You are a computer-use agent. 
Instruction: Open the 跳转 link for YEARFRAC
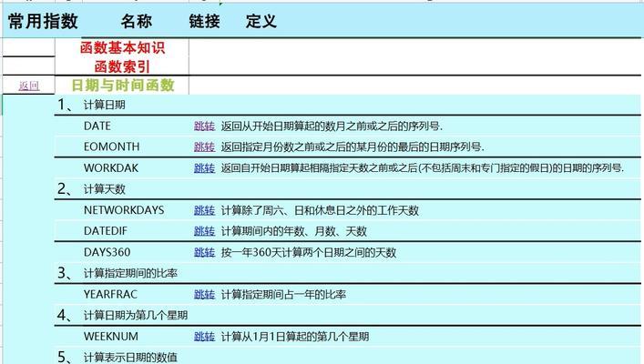click(x=205, y=294)
